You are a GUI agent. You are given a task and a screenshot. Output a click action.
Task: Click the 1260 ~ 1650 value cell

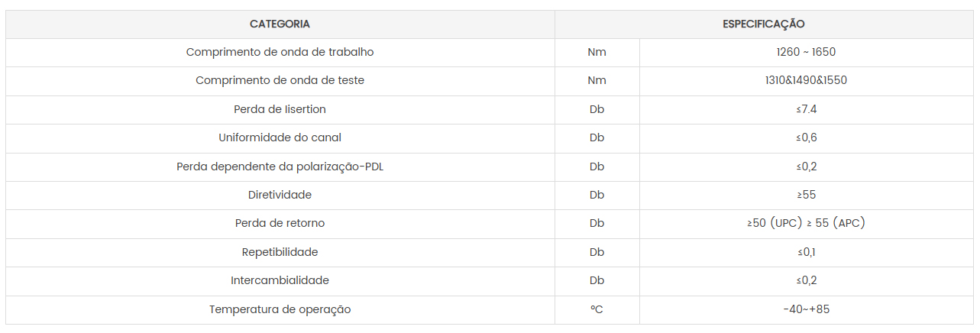tap(807, 53)
